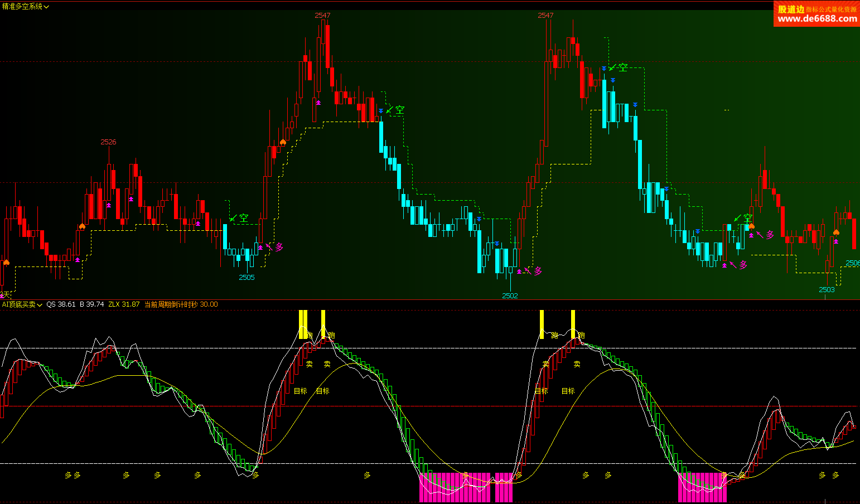Viewport: 860px width, 504px height.
Task: Click the orange heart marker at the chart's far left
Action: [6, 262]
